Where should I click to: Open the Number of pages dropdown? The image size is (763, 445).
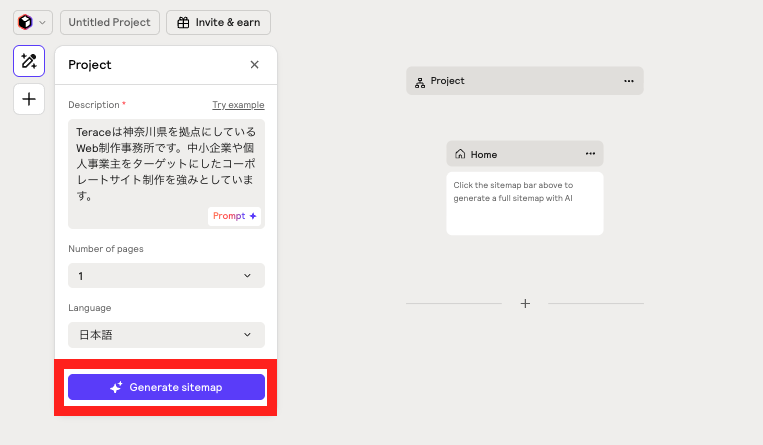[x=166, y=276]
